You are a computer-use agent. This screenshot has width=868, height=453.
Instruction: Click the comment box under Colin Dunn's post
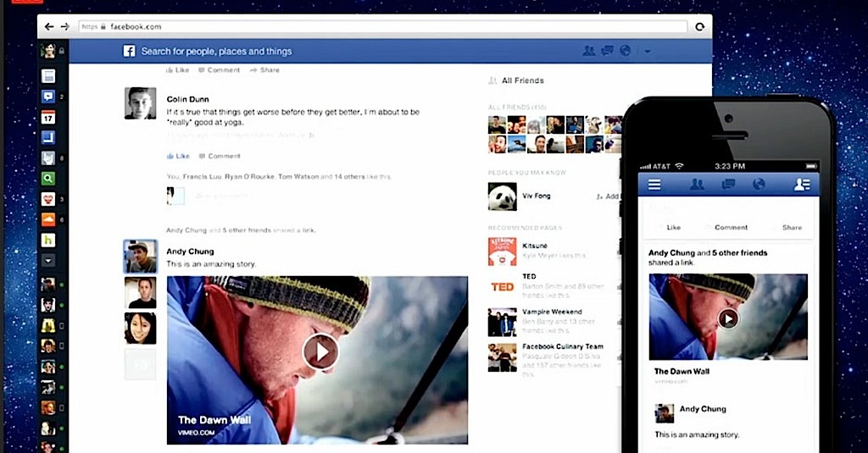(221, 196)
